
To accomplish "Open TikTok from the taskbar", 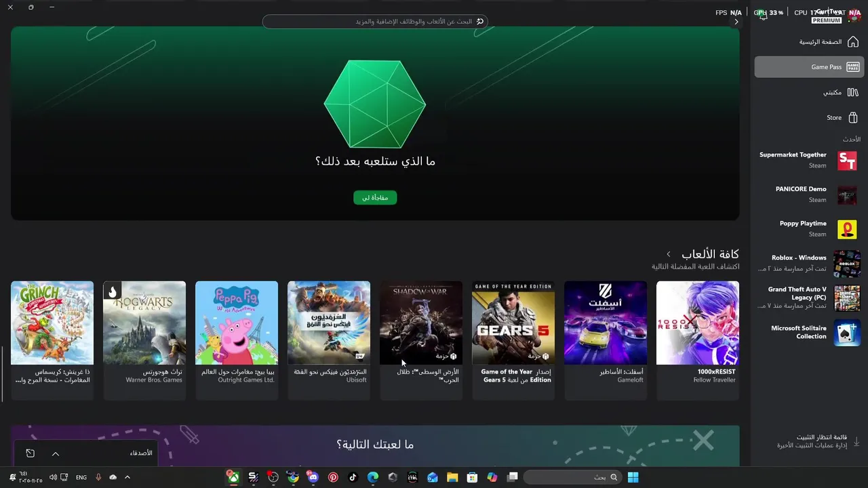I will [x=353, y=477].
